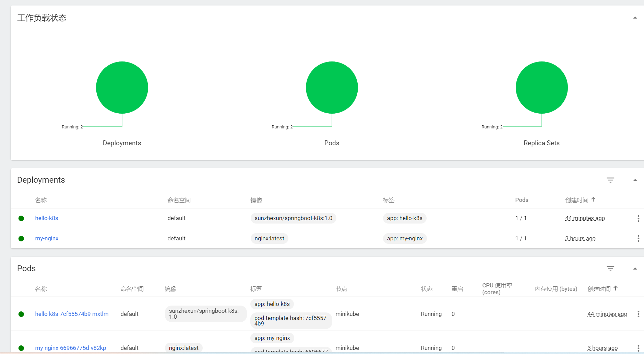Open pod hello-k8s-7cf55574b9-mxtlm details
The width and height of the screenshot is (644, 354).
point(72,313)
